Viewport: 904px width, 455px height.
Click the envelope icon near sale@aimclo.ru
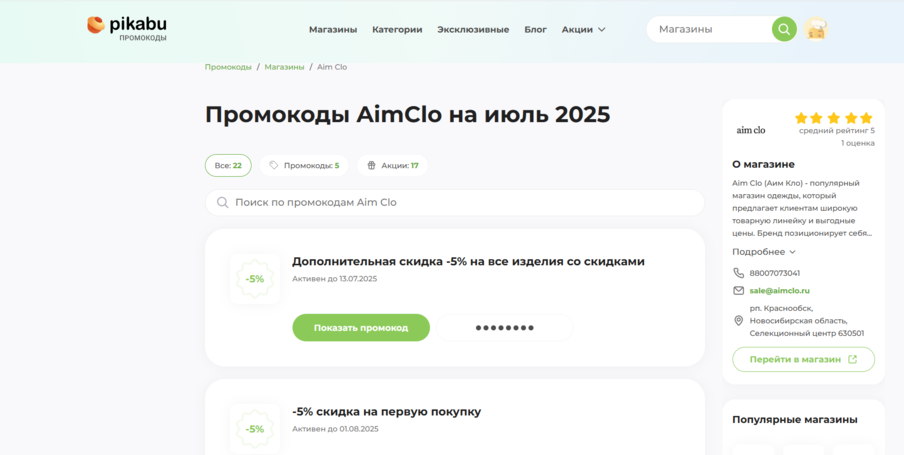click(x=739, y=291)
